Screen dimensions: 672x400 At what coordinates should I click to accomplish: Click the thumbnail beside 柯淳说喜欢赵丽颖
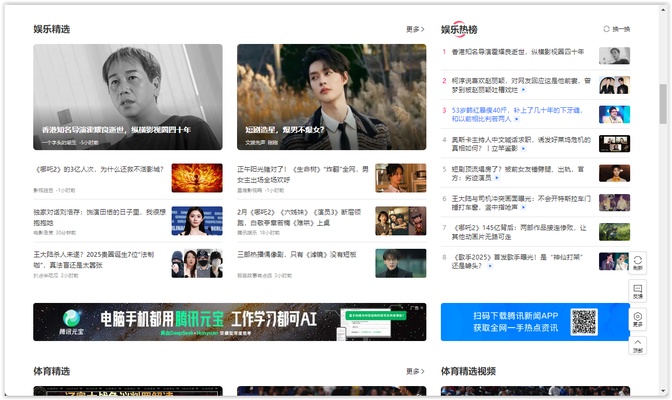pos(614,85)
